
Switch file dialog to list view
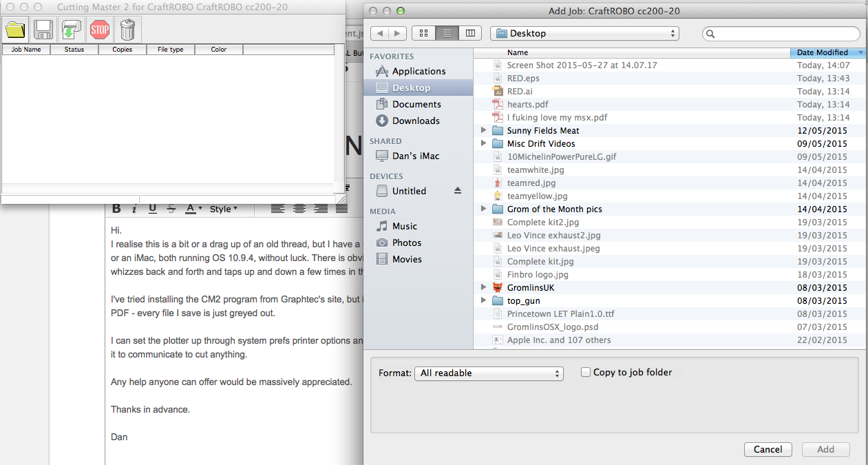click(447, 33)
